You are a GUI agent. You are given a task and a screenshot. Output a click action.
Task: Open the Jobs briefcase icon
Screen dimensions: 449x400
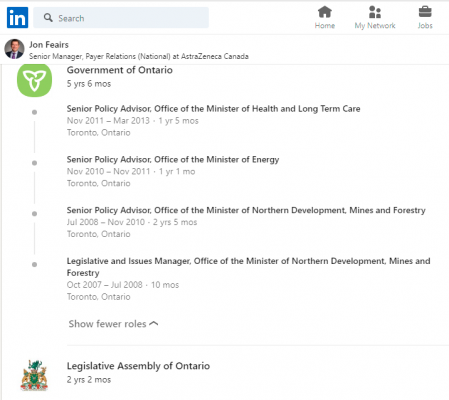coord(425,12)
